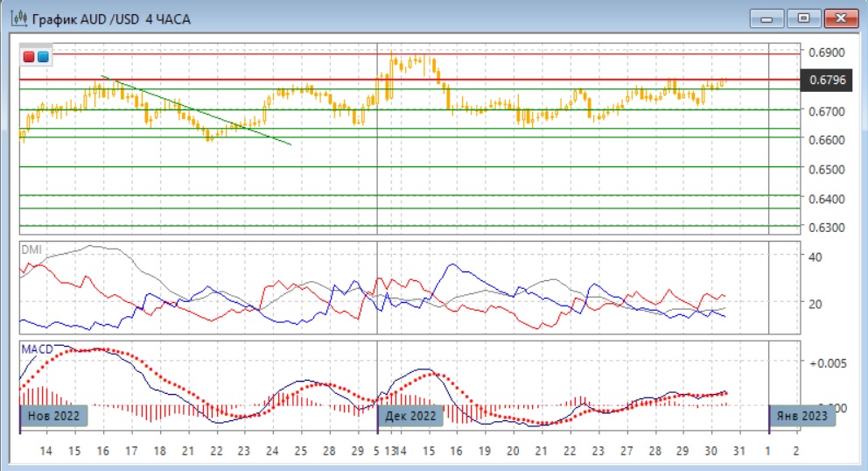This screenshot has width=868, height=471.
Task: Click the red square icon on chart
Action: [x=30, y=57]
